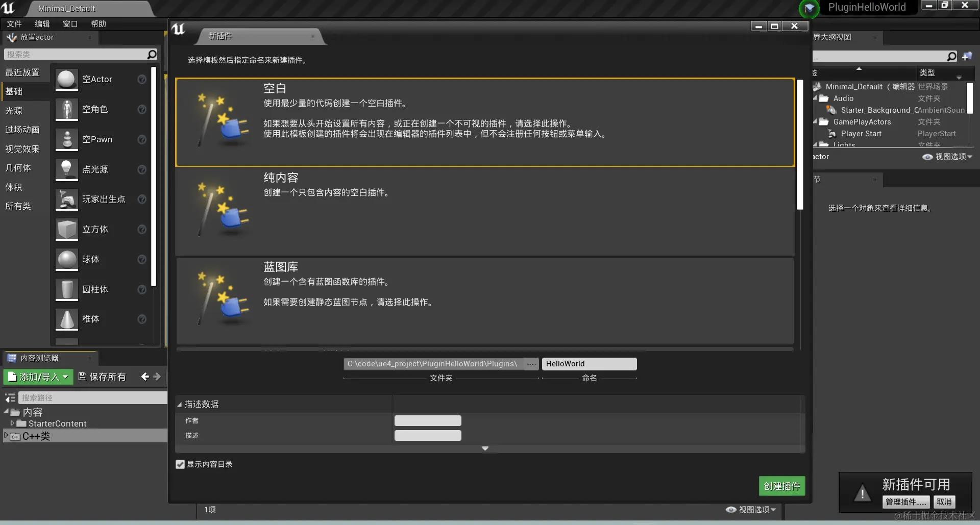Toggle sources panel icon beside 搜索路径
This screenshot has height=525, width=980.
[x=10, y=397]
